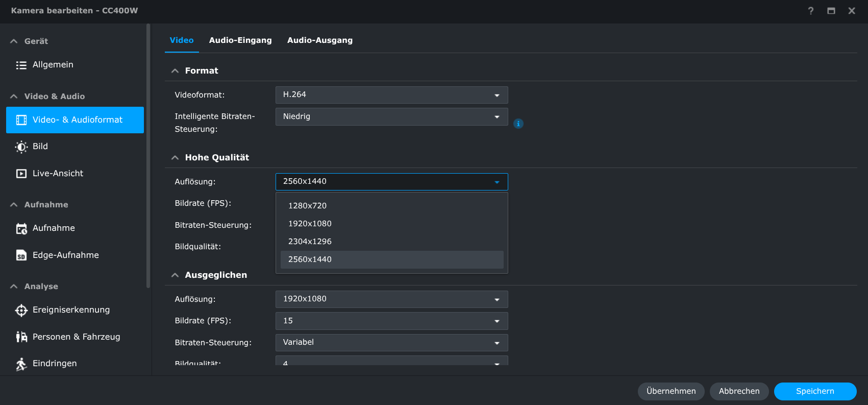Open the Intelligente Bitraten-Steuerung Niedrig dropdown

point(391,116)
